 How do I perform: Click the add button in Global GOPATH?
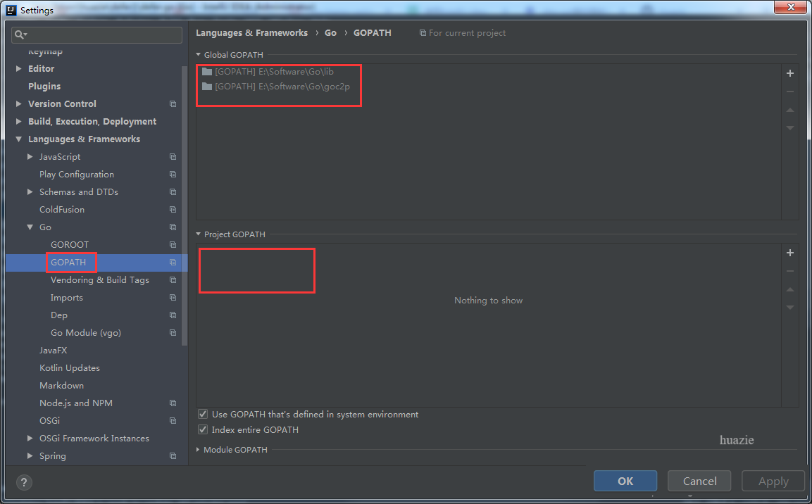point(789,73)
